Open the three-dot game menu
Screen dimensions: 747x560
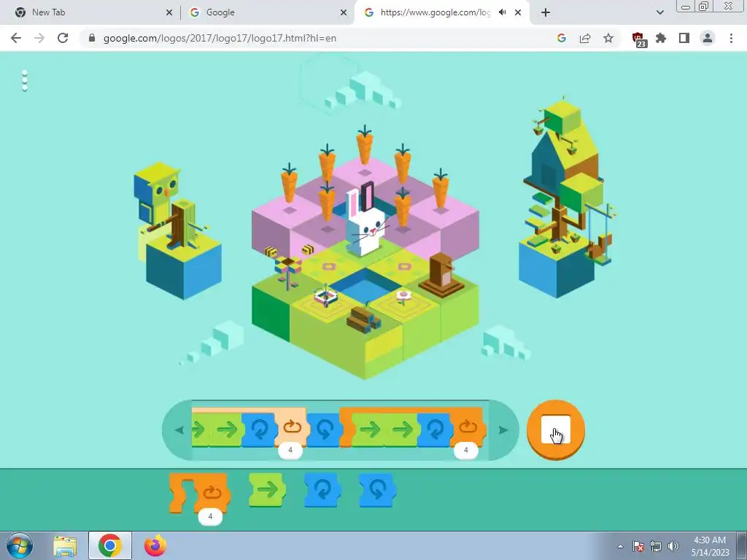[25, 80]
